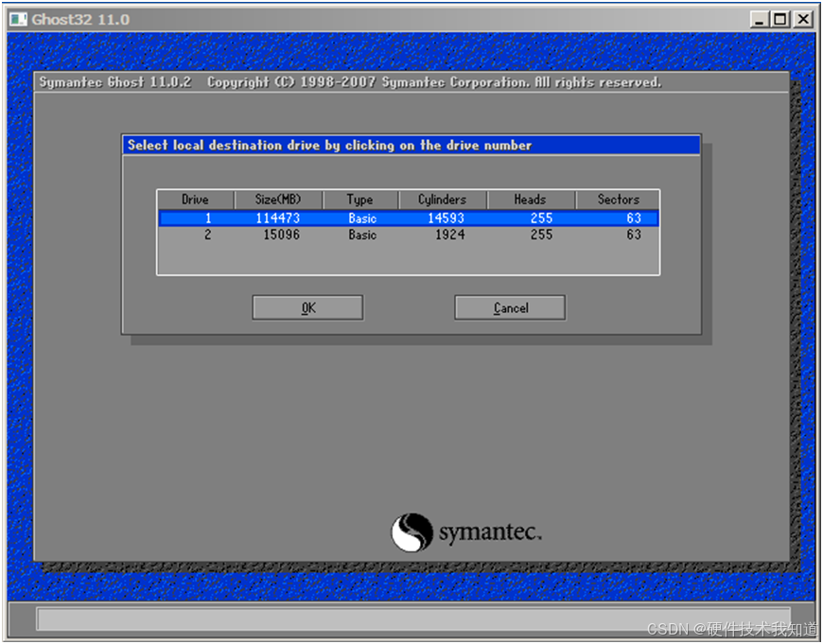Click the Symantec logo
Viewport: 823px width, 644px height.
point(466,532)
